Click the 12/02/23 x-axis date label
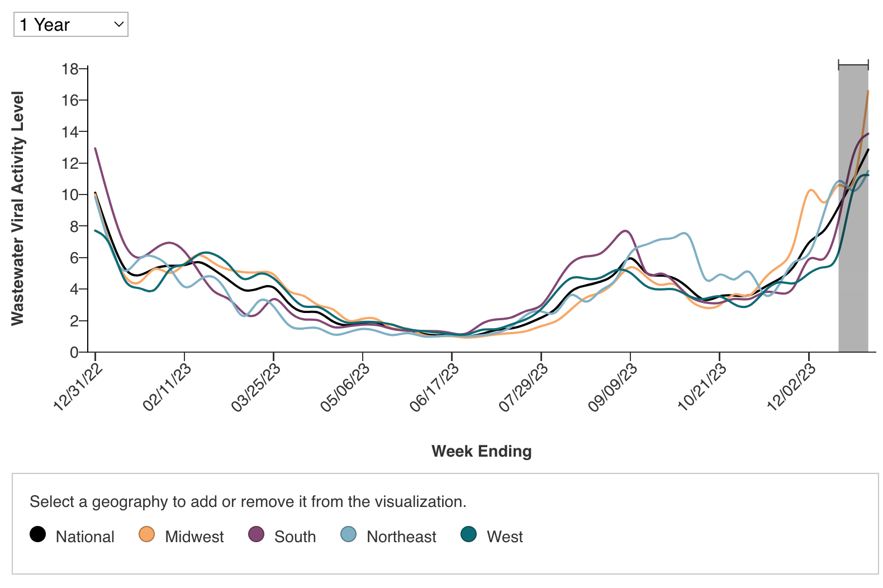The image size is (883, 588). pos(791,387)
